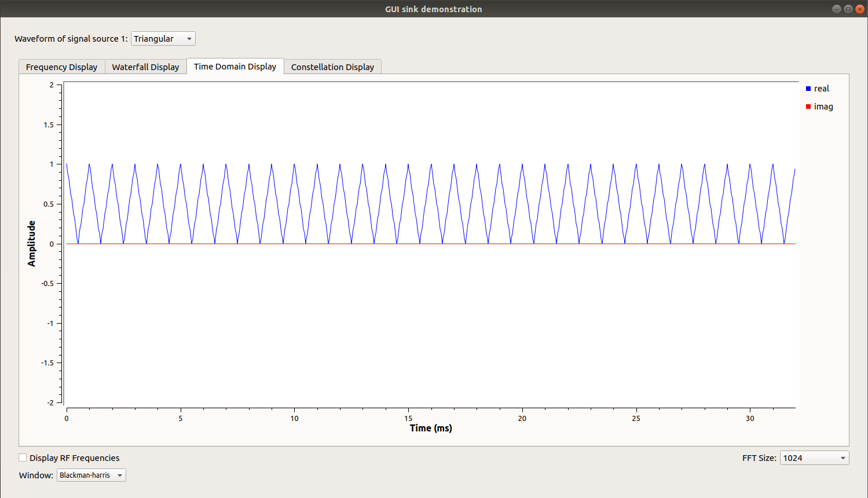The width and height of the screenshot is (868, 498).
Task: Click the Time (ms) axis label
Action: [x=430, y=428]
